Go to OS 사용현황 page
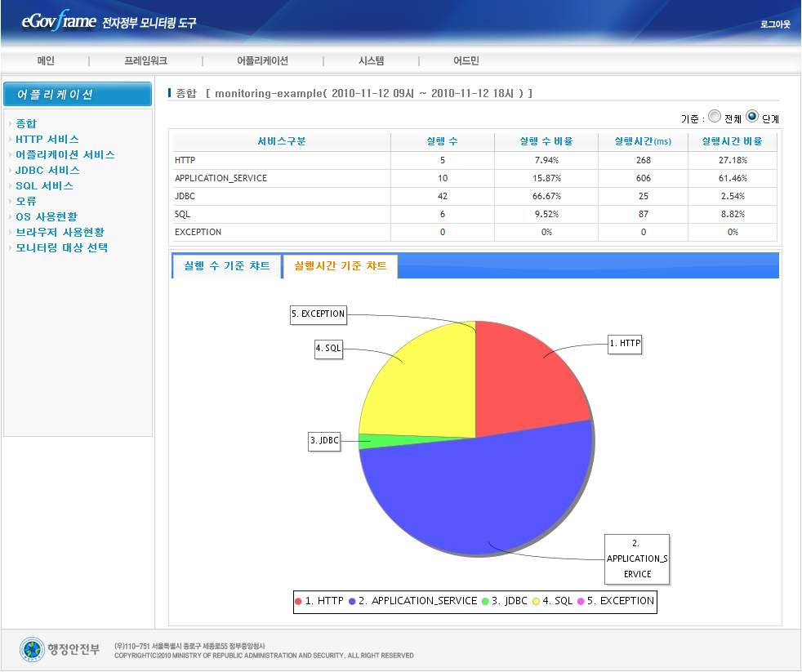 click(47, 216)
